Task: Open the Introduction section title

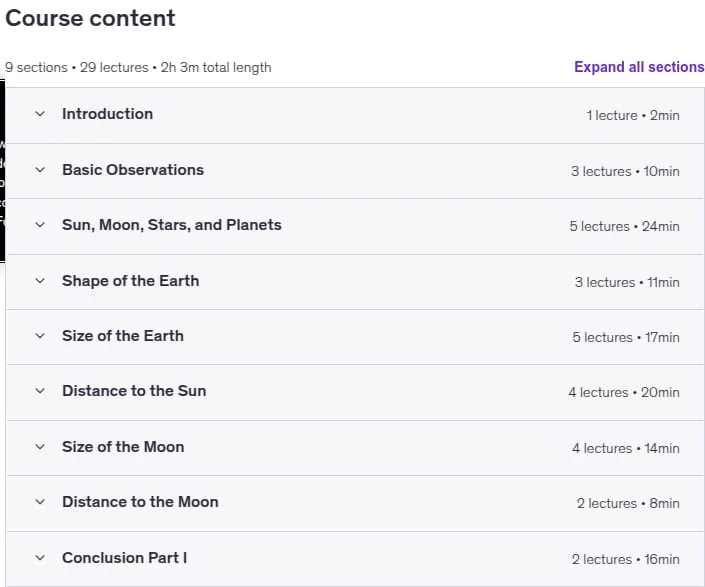Action: [x=107, y=114]
